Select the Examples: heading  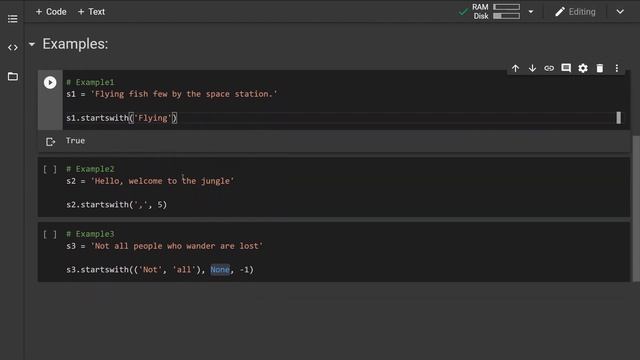click(x=76, y=44)
